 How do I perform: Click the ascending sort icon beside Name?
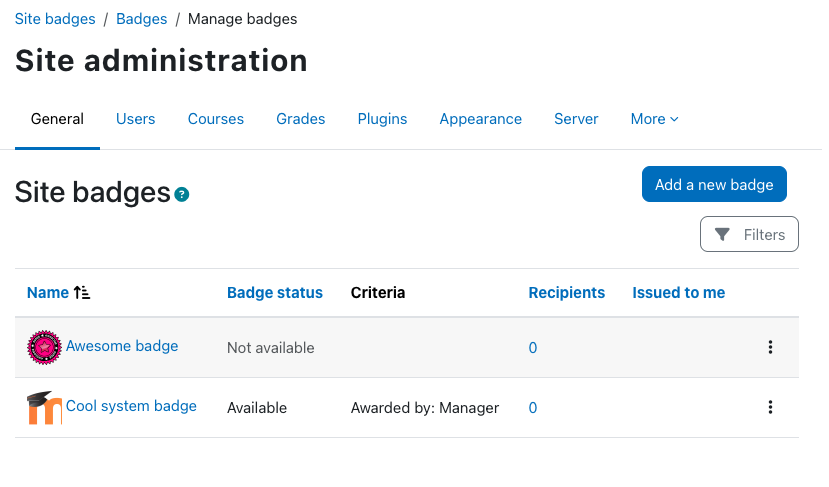tap(82, 292)
